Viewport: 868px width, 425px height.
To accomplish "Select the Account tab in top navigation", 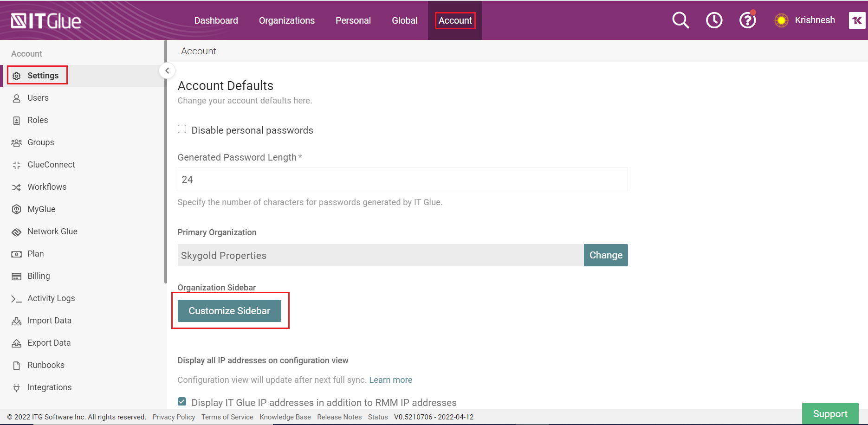I will [455, 20].
